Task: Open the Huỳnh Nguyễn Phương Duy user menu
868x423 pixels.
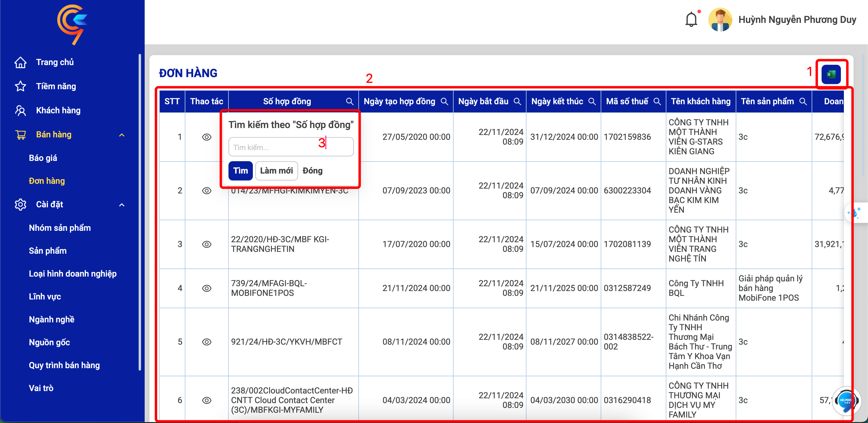Action: [x=782, y=20]
